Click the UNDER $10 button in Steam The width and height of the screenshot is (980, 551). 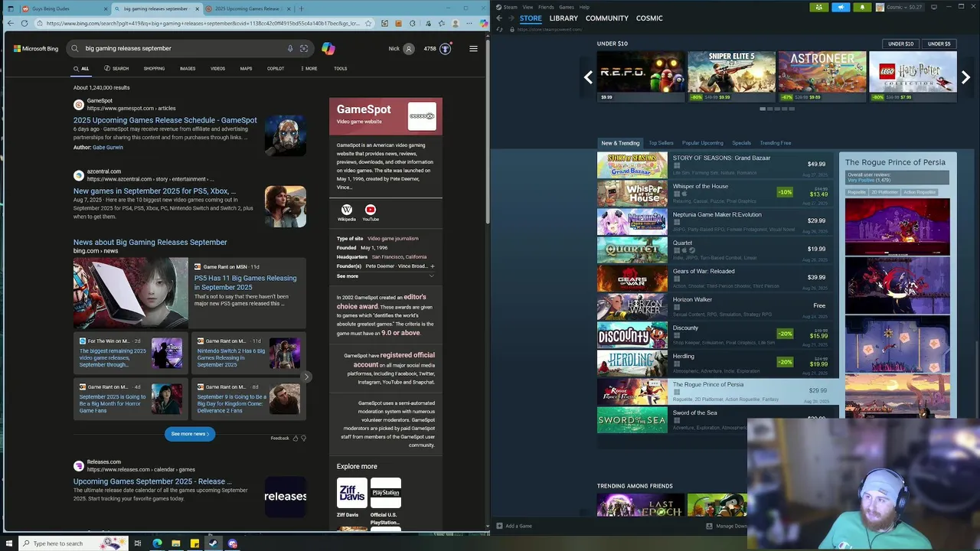(900, 44)
